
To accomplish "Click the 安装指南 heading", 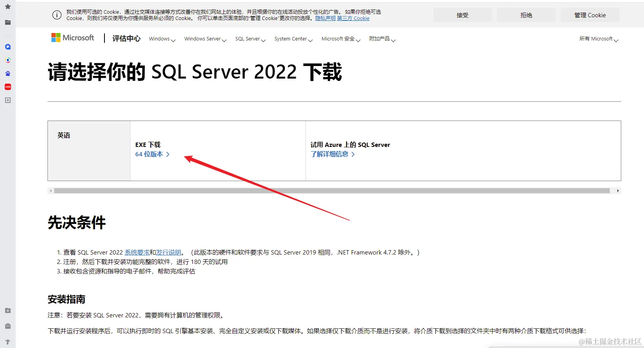I will (x=66, y=300).
